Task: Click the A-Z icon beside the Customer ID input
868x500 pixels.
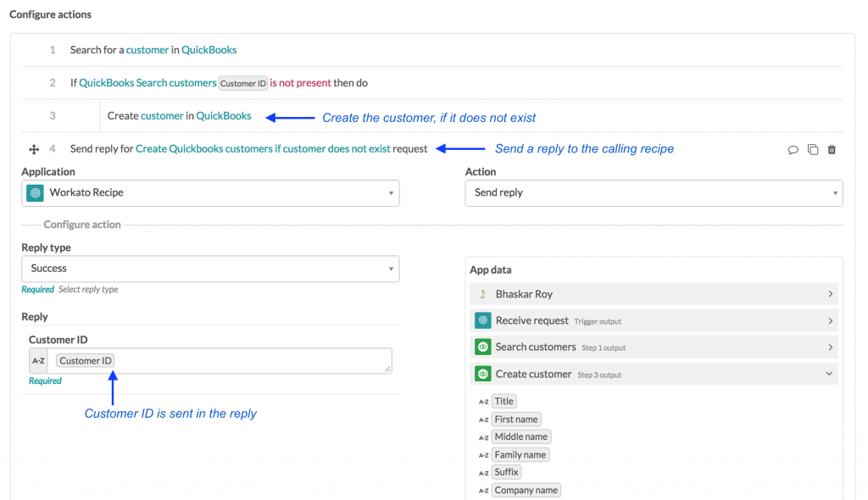Action: (x=37, y=360)
